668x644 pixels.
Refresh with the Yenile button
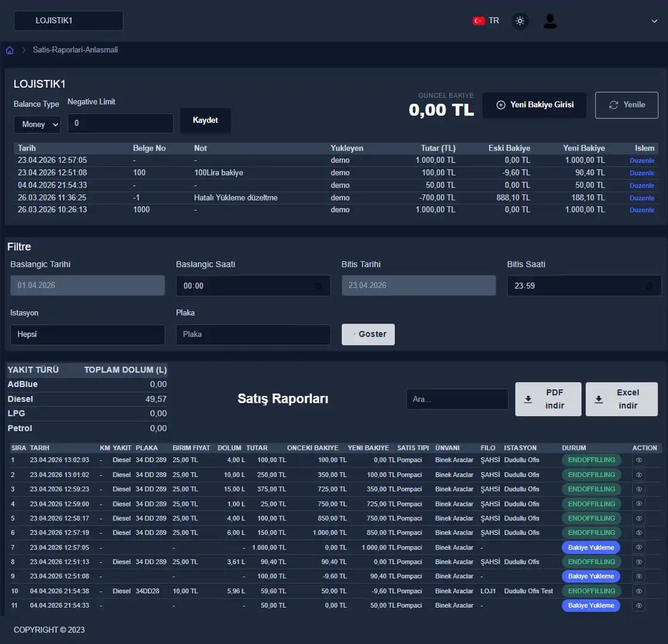point(626,105)
